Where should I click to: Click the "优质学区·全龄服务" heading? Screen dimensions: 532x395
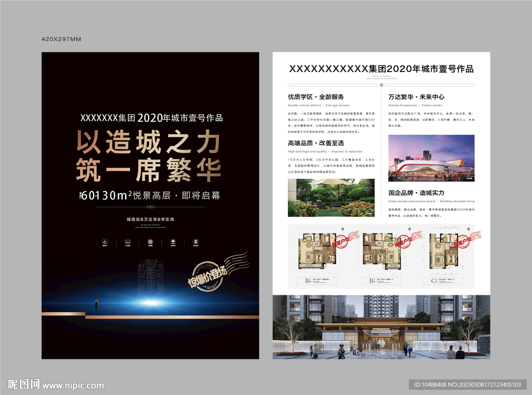(316, 97)
